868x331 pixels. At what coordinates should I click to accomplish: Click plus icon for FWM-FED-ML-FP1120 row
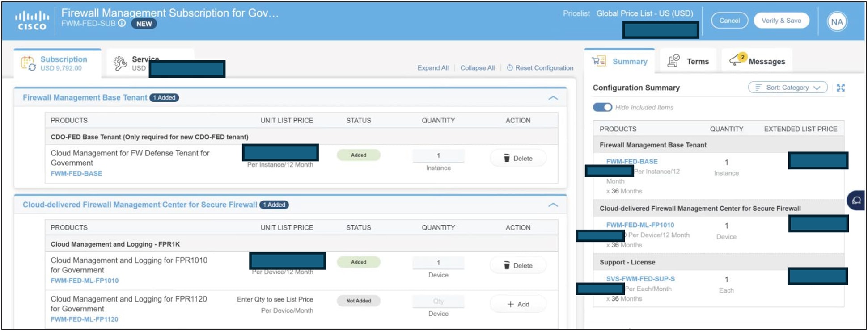[510, 304]
